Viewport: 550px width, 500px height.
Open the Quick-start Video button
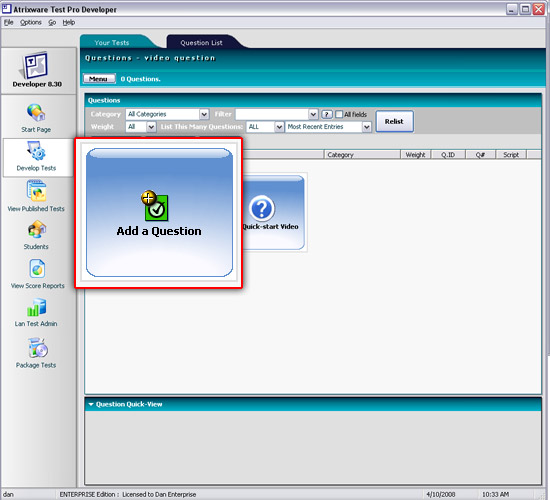pyautogui.click(x=273, y=212)
